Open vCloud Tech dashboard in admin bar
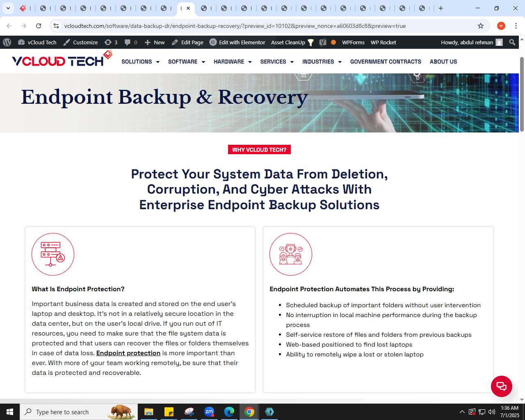 [37, 42]
